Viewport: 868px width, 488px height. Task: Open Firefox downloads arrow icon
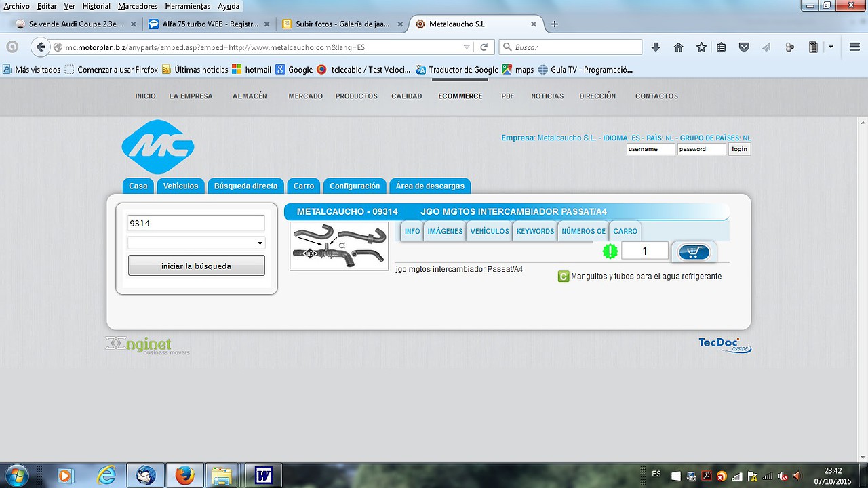pos(655,47)
